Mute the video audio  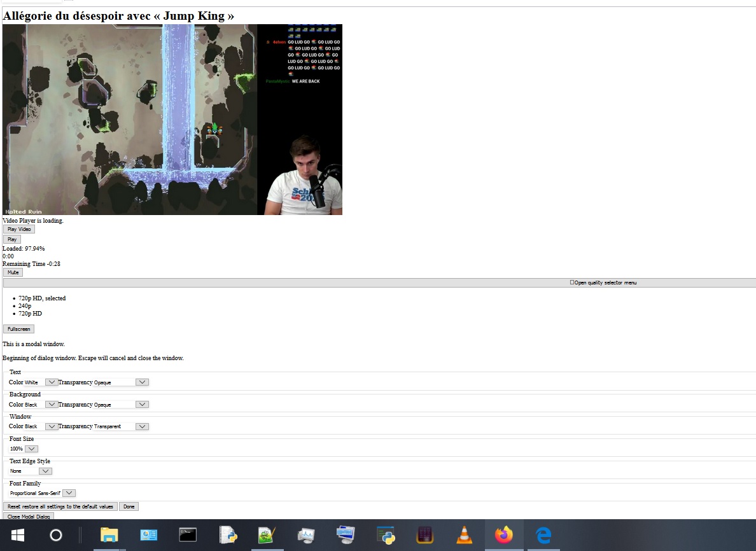[13, 272]
